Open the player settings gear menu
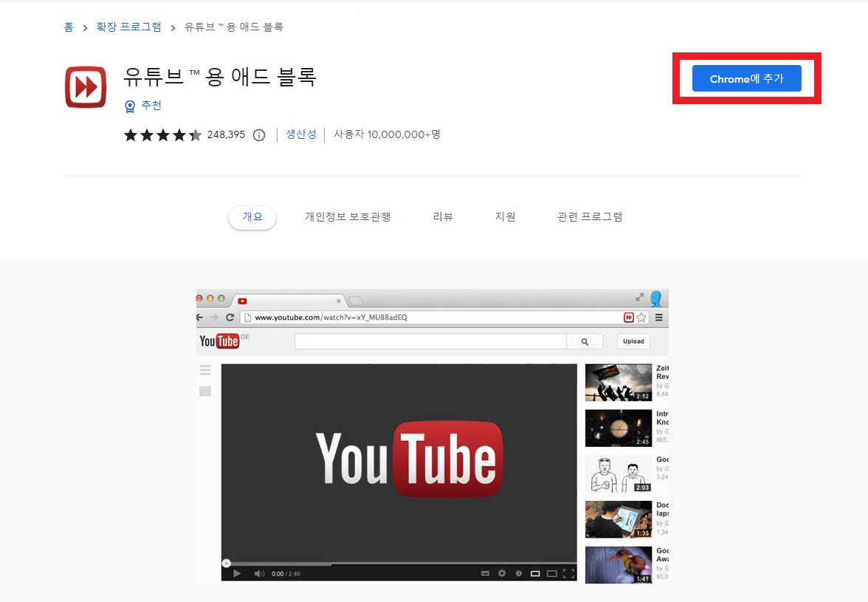The height and width of the screenshot is (602, 868). [502, 572]
